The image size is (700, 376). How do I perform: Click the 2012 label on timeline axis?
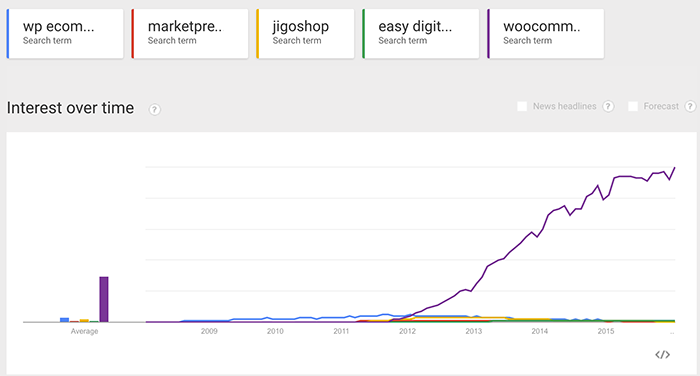(407, 331)
